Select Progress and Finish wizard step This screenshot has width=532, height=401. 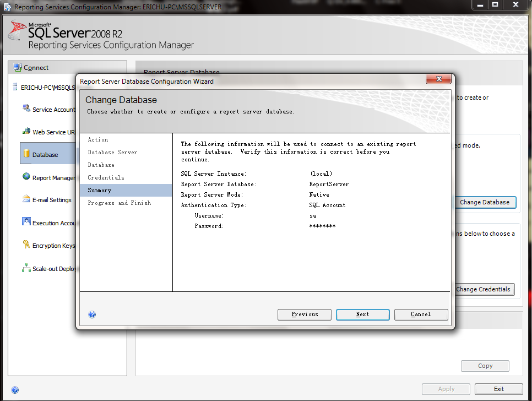coord(120,203)
